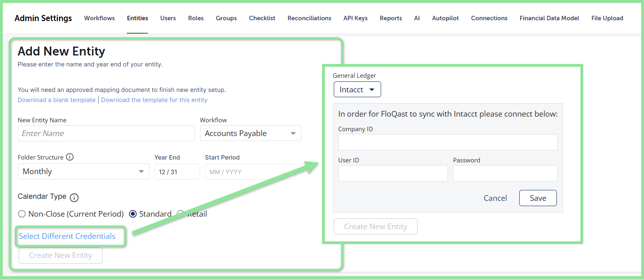Select Non-Close (Current Period) radio button
The height and width of the screenshot is (279, 644).
click(x=22, y=214)
